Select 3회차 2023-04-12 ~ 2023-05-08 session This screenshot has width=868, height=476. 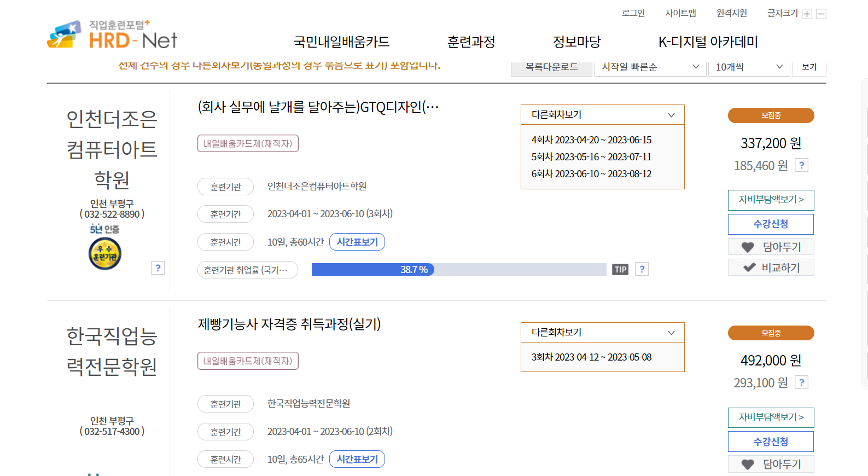point(591,357)
